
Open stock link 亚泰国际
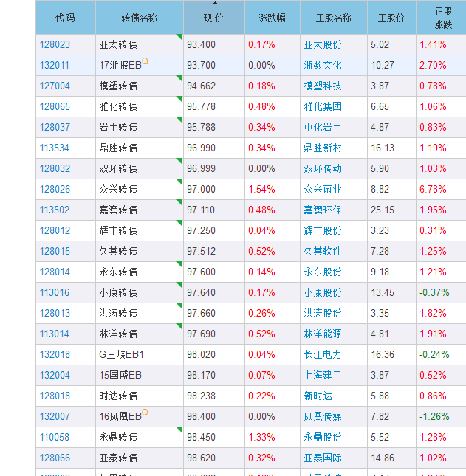(x=323, y=458)
